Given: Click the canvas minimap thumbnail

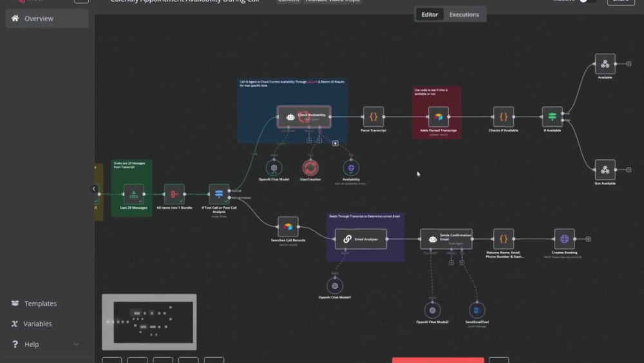Looking at the screenshot, I should 149,322.
